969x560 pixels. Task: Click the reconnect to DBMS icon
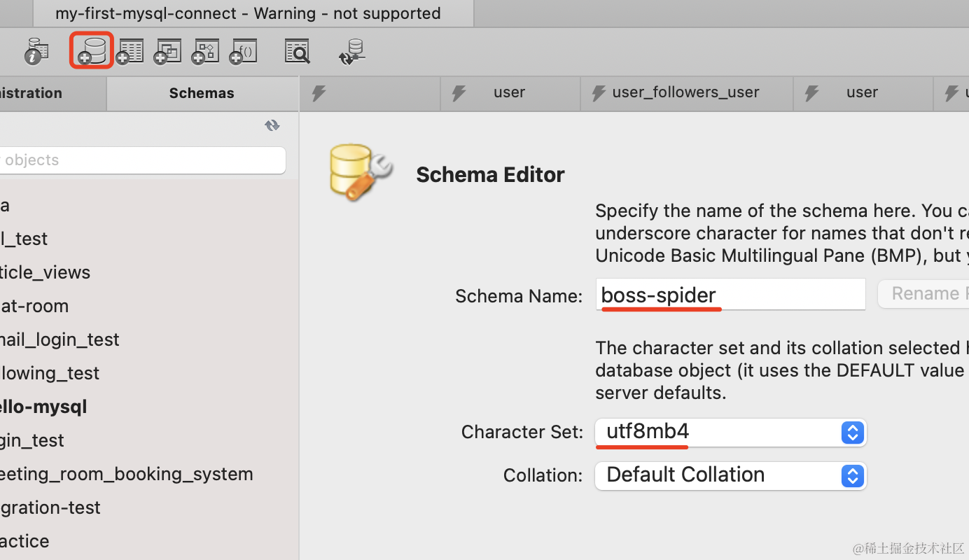click(x=352, y=52)
